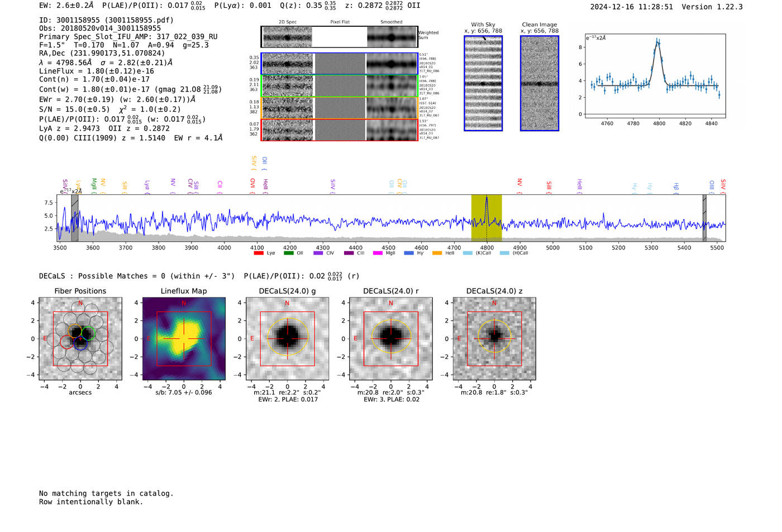Screen dimensions: 782x532
Task: Select the Clean Image 2D panel
Action: coord(540,83)
